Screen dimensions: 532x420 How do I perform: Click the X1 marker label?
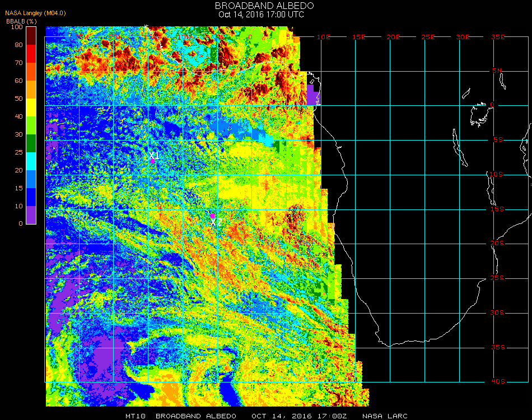[x=154, y=156]
